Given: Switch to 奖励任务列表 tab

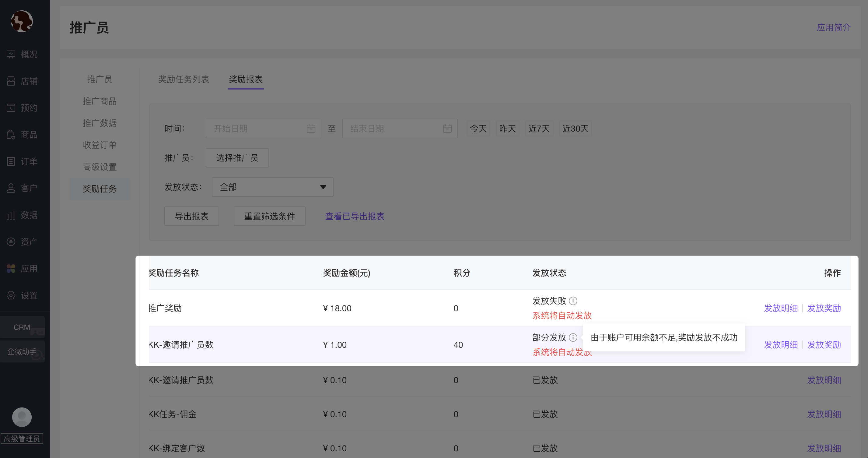Looking at the screenshot, I should pos(184,79).
